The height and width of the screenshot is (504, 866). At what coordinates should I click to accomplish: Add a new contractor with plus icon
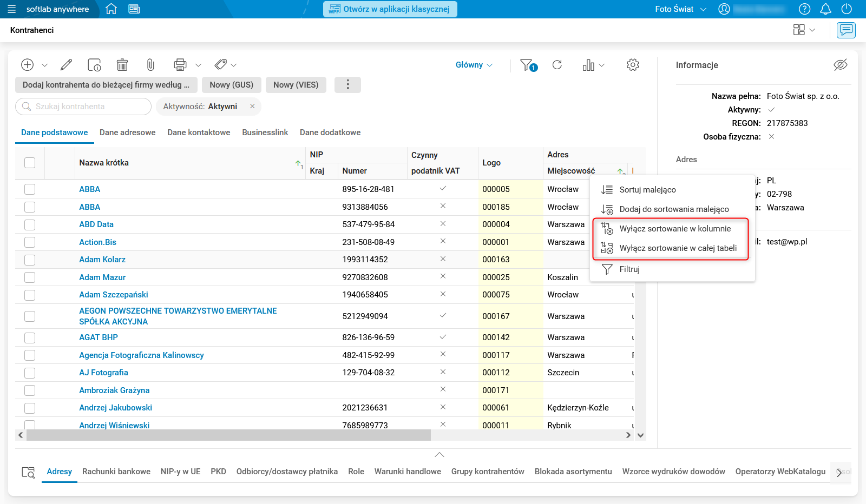point(27,65)
